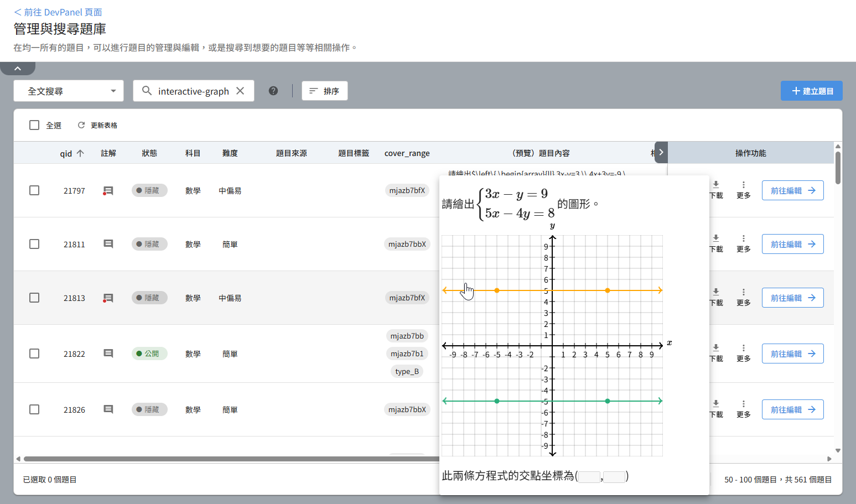Image resolution: width=856 pixels, height=504 pixels.
Task: Clear the interactive-graph search text
Action: (240, 91)
